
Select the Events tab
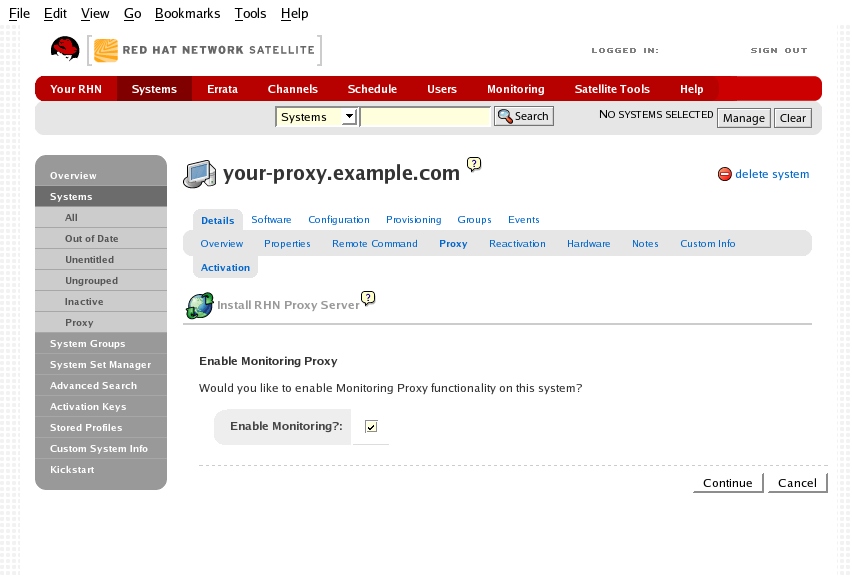point(524,219)
